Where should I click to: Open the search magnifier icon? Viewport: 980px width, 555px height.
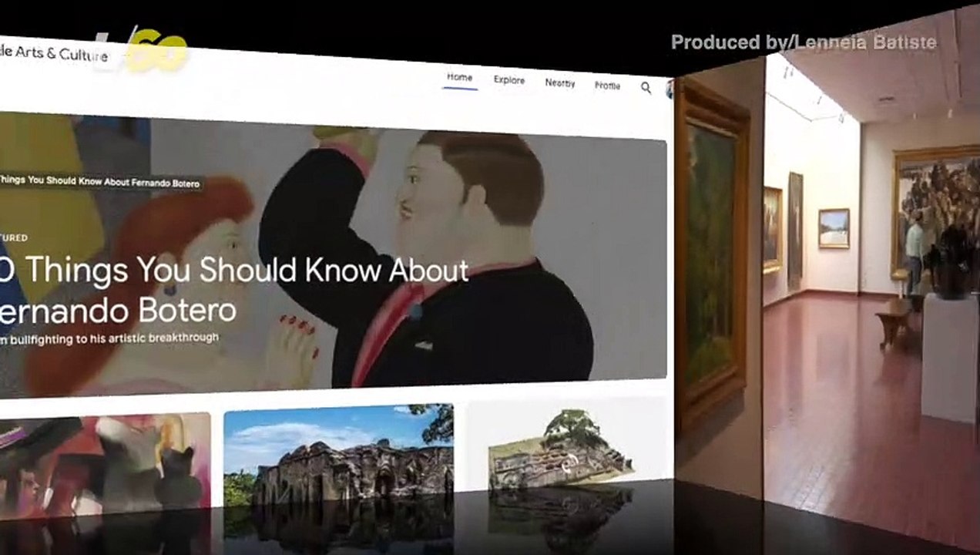(x=646, y=88)
